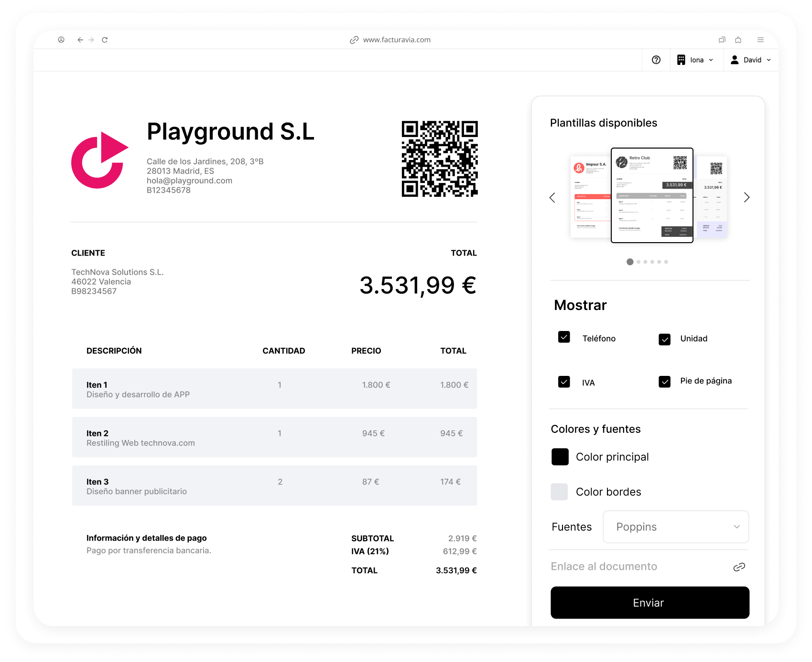Click the invoice QR code
Viewport: 812px width, 662px height.
440,159
